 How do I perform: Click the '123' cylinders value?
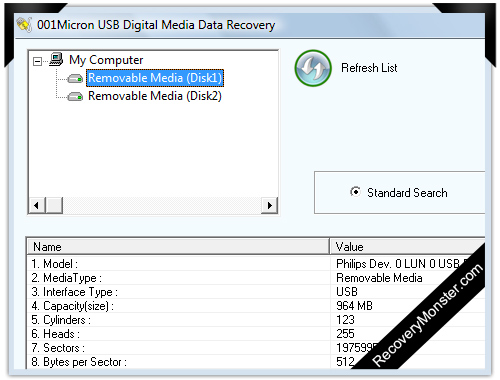pos(345,320)
